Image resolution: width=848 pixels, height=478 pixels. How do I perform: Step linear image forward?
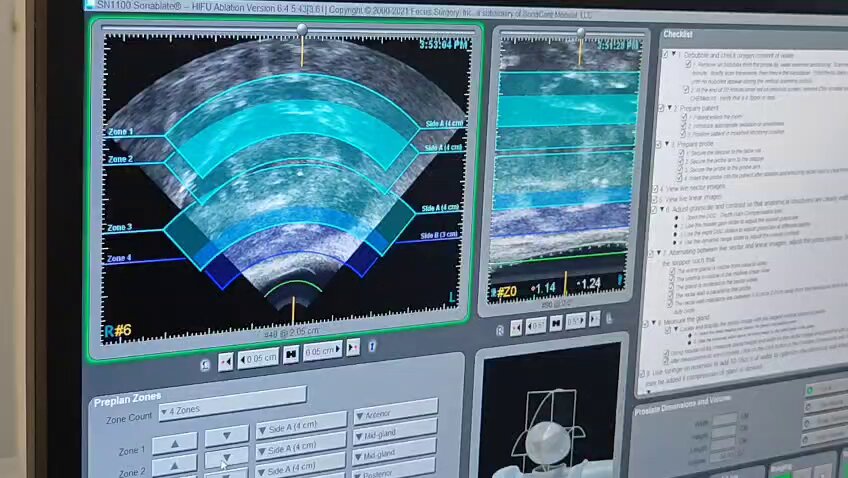575,321
